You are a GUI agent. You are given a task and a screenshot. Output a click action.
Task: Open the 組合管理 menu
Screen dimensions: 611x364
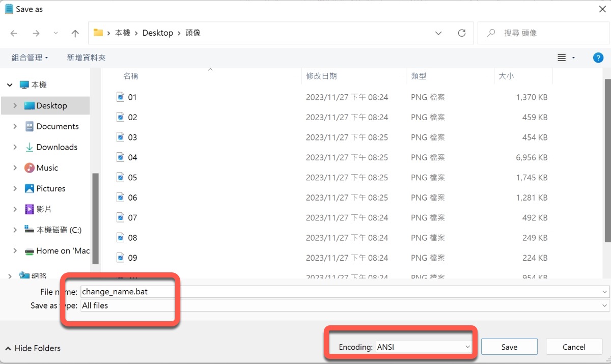point(30,58)
